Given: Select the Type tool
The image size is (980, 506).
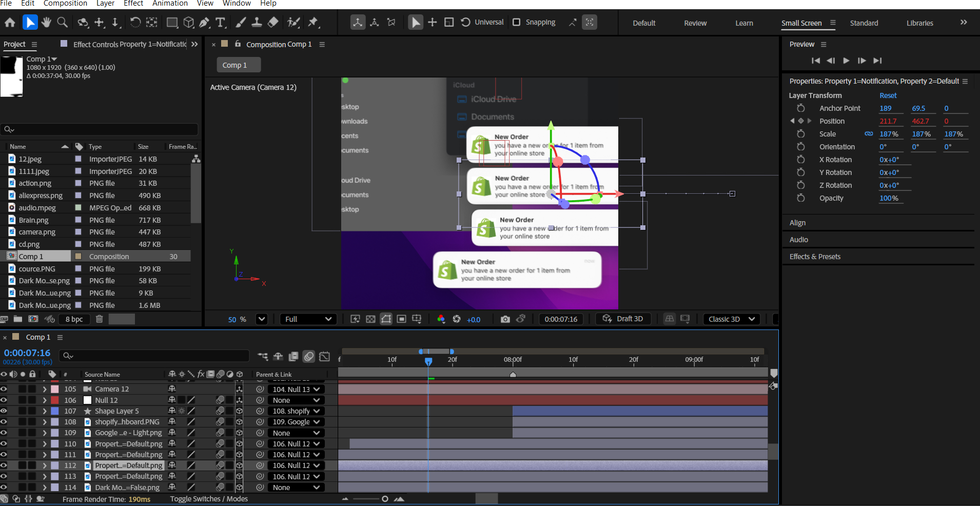Looking at the screenshot, I should 221,22.
